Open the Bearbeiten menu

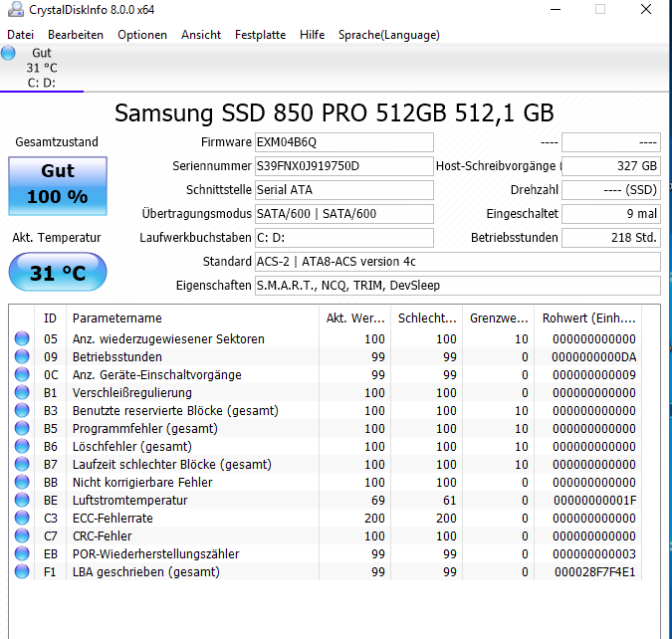pos(76,35)
